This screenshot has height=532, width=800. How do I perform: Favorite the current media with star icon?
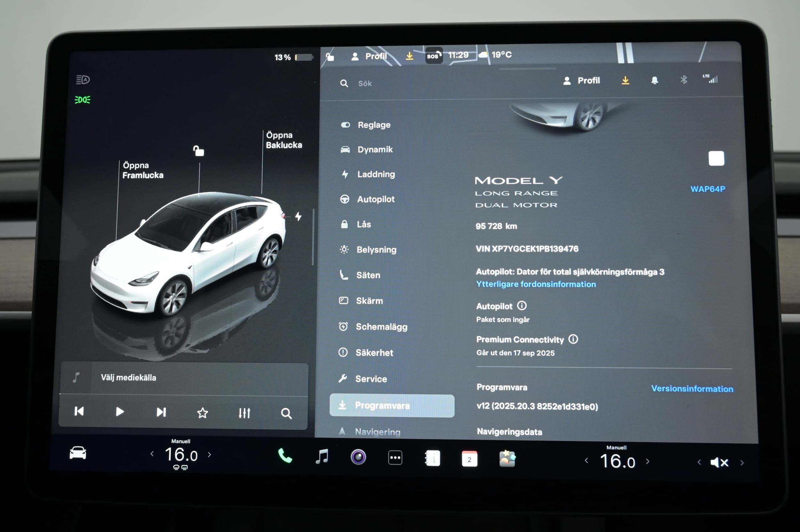pos(203,413)
